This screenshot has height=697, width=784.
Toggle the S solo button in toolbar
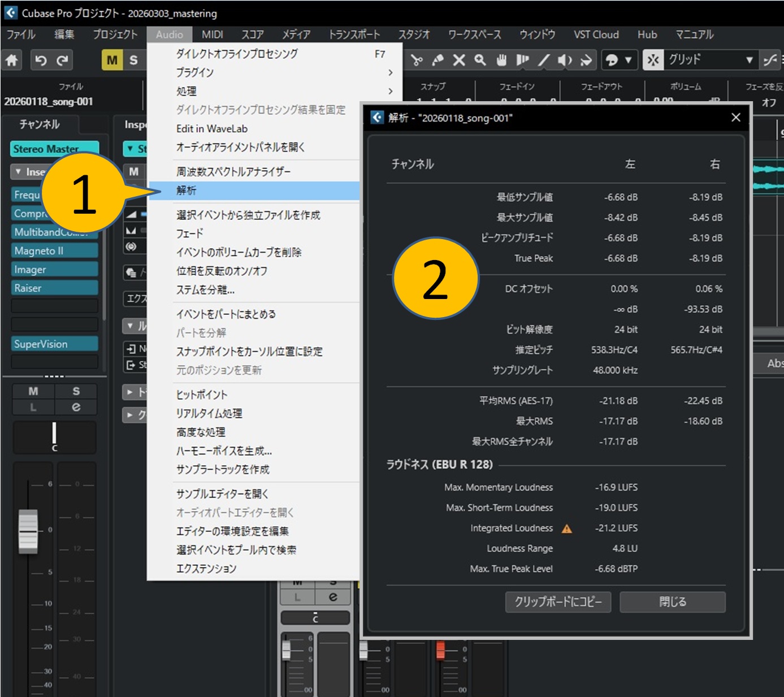[x=133, y=60]
